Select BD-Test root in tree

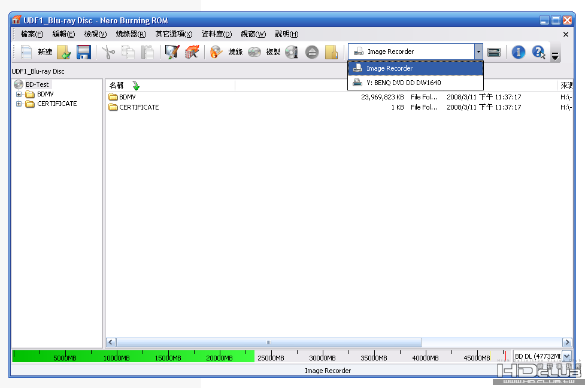click(x=37, y=84)
